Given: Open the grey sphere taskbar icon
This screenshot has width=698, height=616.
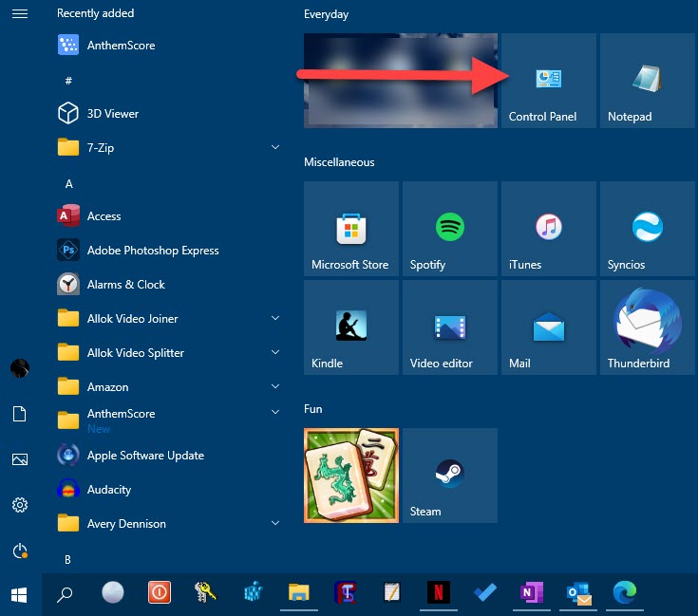Looking at the screenshot, I should (113, 593).
